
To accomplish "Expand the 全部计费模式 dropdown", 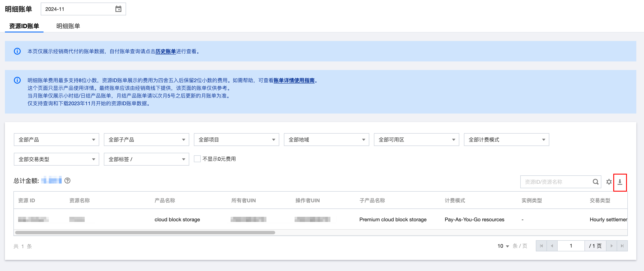I will (x=506, y=140).
